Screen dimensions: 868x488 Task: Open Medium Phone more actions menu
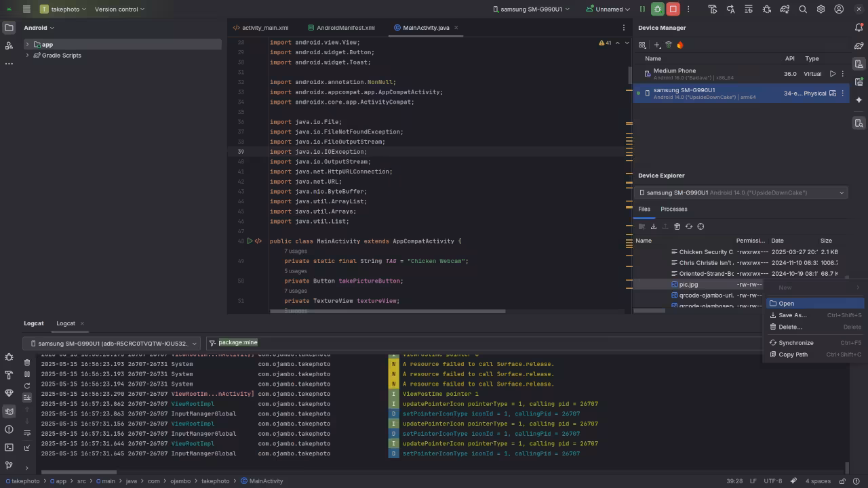(843, 74)
